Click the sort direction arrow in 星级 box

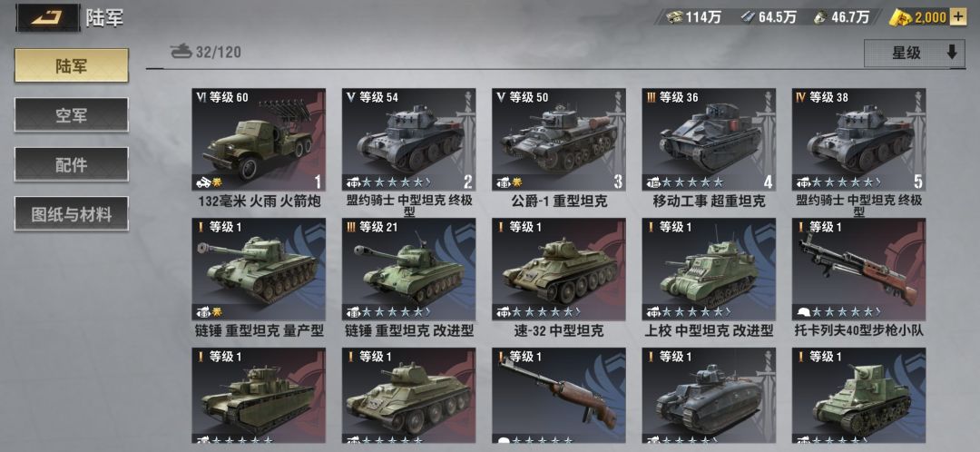point(951,53)
